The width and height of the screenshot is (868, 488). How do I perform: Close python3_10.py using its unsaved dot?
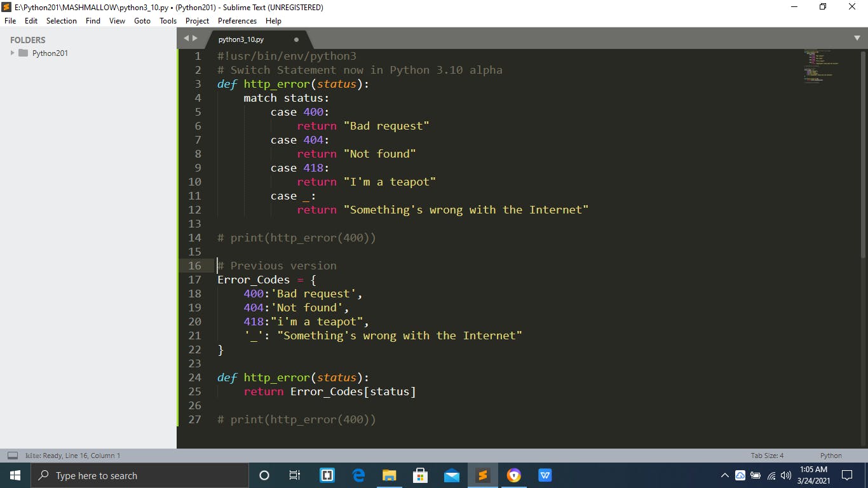[x=296, y=39]
